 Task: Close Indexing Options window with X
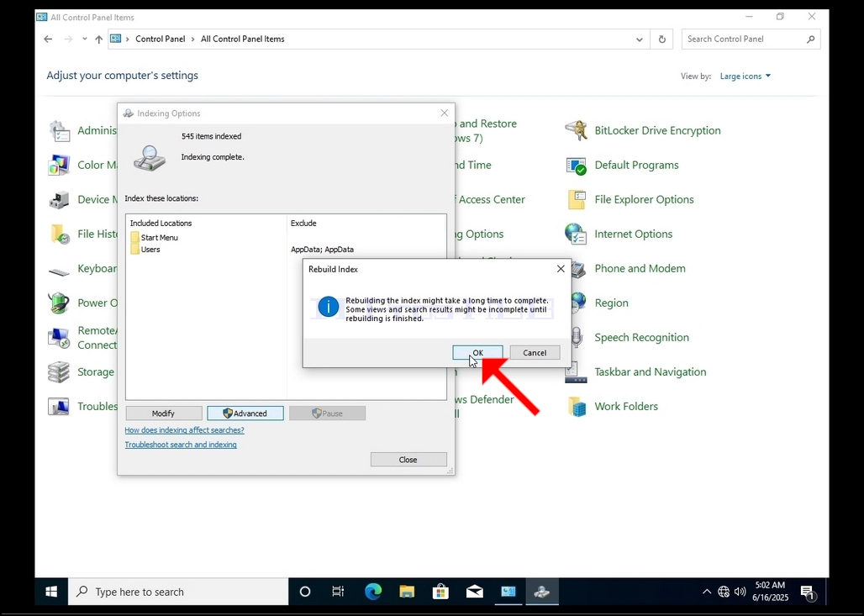pos(444,113)
